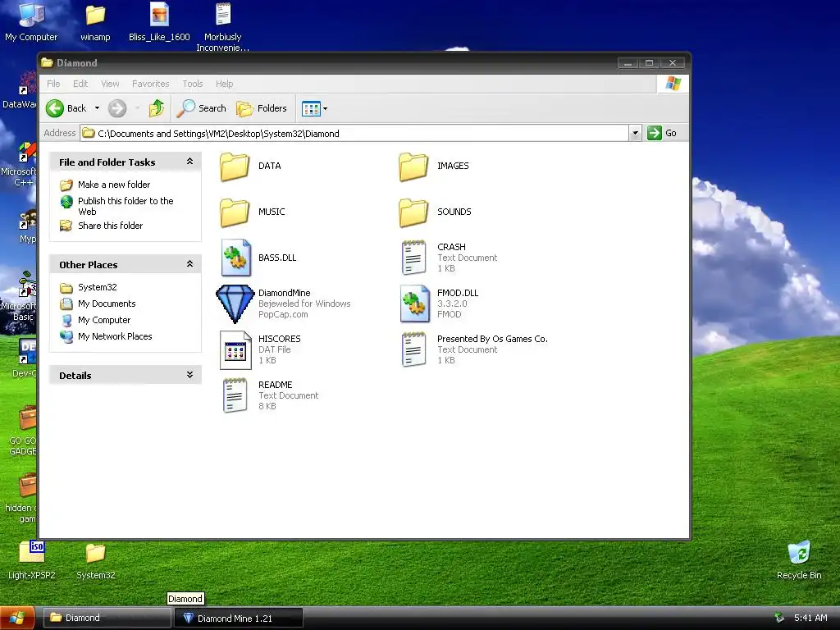Select the IMAGES folder icon
840x630 pixels.
(413, 166)
